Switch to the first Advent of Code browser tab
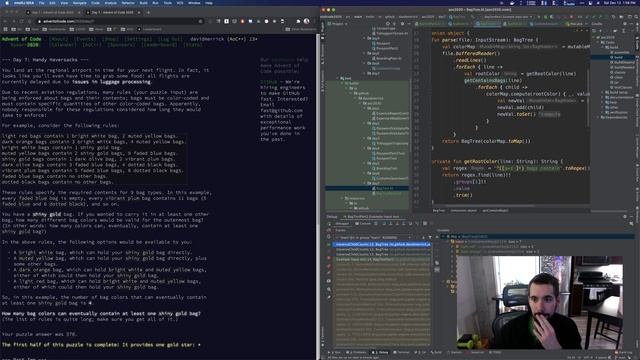 pyautogui.click(x=53, y=13)
